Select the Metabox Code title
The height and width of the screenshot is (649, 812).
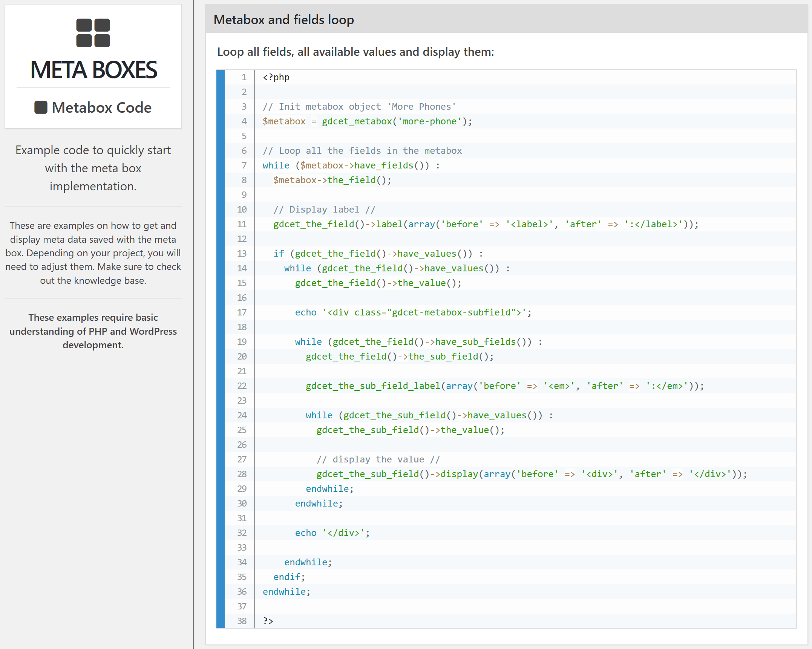[101, 107]
